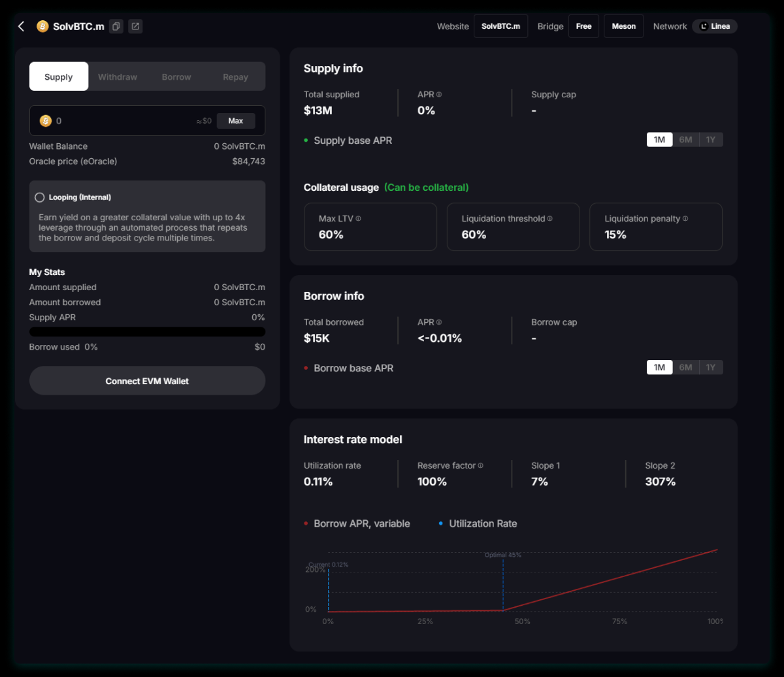Click the Utilization Rate legend dot
Viewport: 784px width, 677px height.
point(442,523)
